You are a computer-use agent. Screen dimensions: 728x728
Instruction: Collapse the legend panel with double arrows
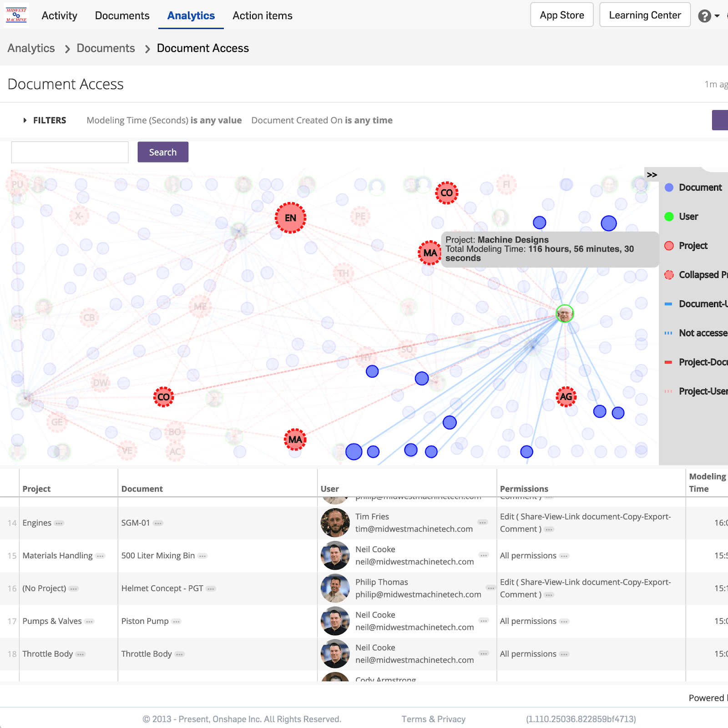(652, 175)
